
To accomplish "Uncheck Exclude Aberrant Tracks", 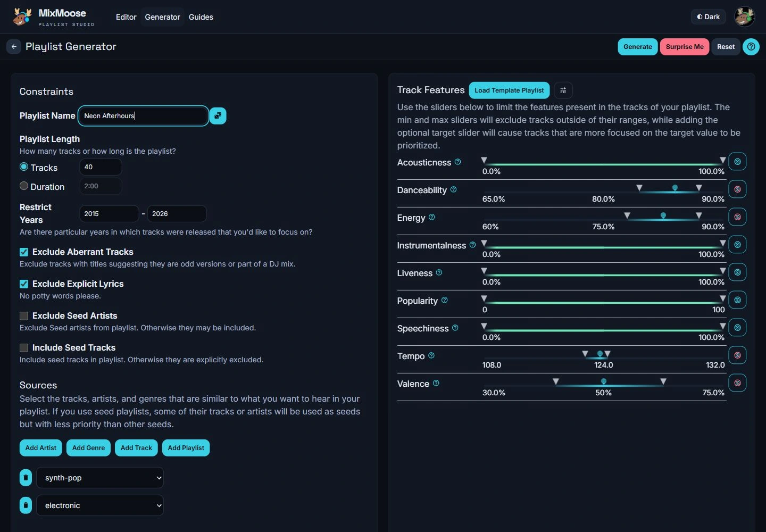I will tap(24, 252).
